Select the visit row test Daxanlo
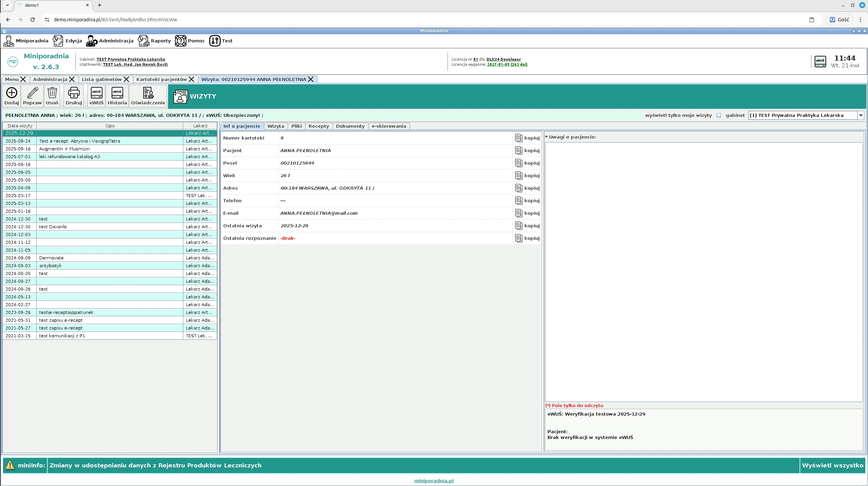 tap(110, 227)
